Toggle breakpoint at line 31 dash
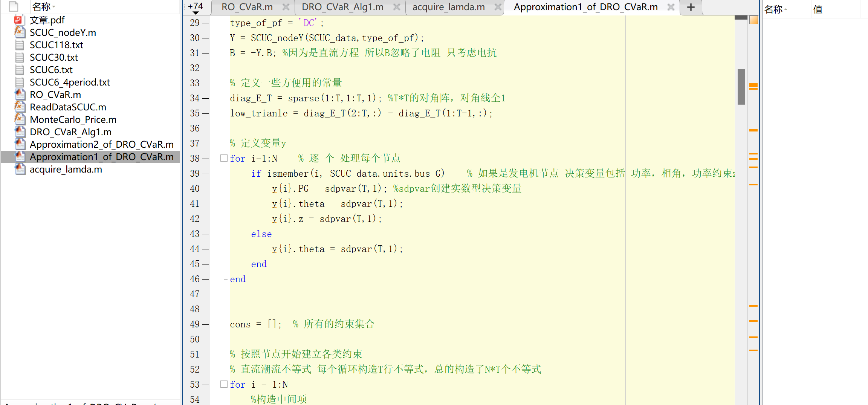 click(206, 53)
